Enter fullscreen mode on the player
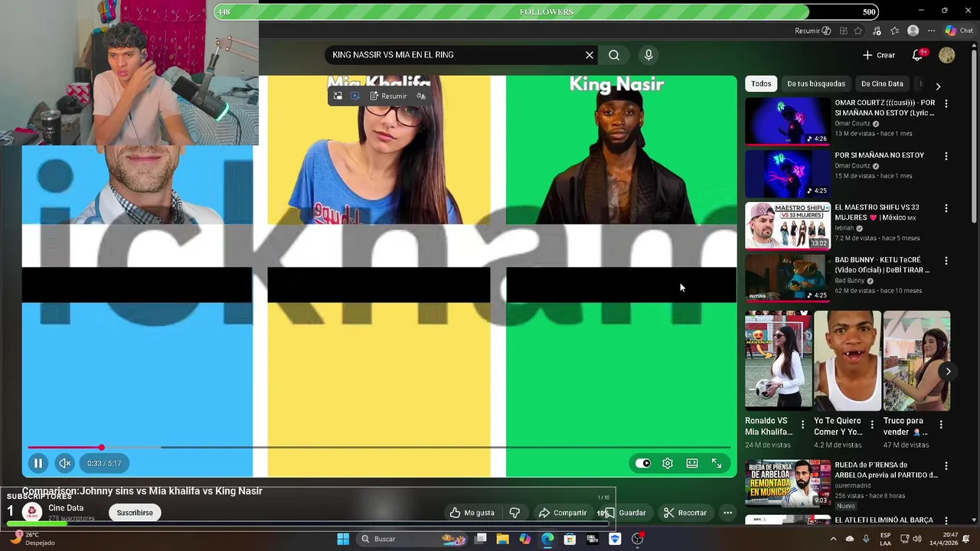 717,463
